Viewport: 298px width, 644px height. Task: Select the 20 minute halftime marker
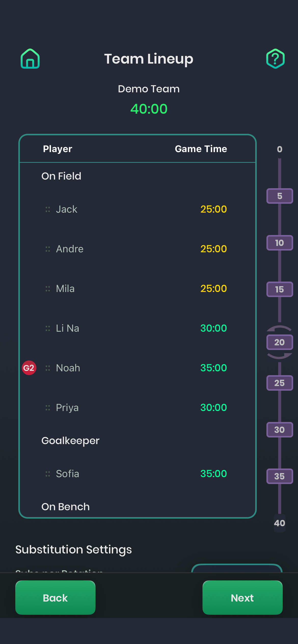point(280,342)
